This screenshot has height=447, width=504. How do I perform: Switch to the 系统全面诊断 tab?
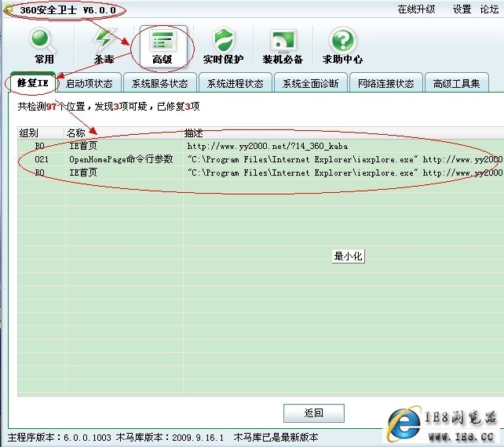coord(311,83)
